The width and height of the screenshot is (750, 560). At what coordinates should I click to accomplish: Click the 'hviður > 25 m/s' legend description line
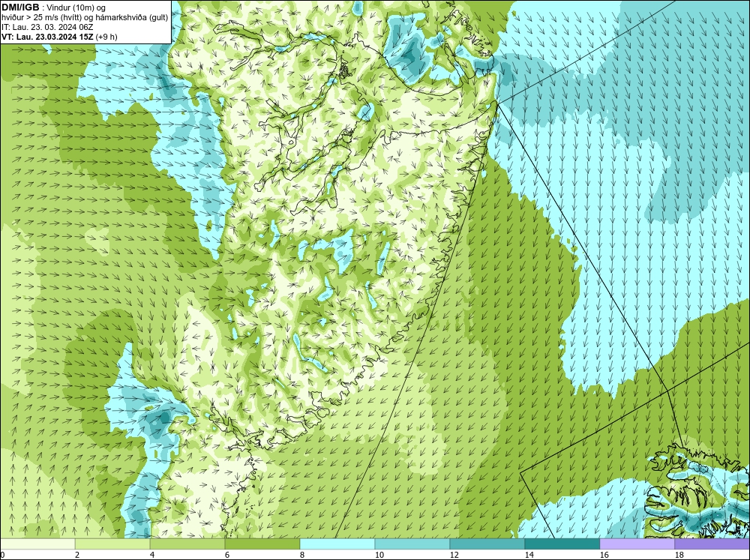(x=85, y=18)
